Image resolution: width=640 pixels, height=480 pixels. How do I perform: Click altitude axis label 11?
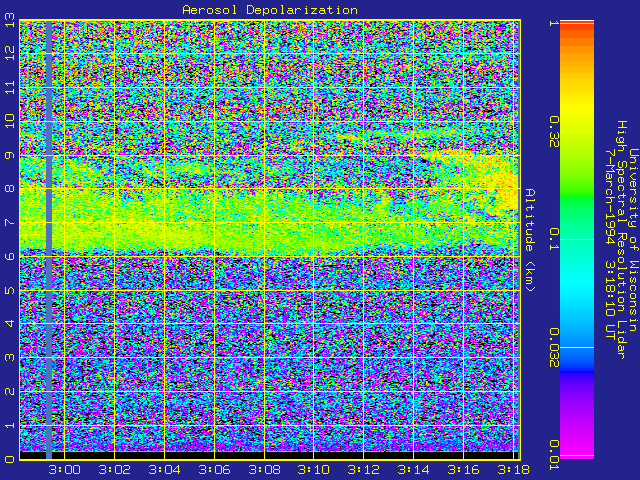(x=10, y=87)
